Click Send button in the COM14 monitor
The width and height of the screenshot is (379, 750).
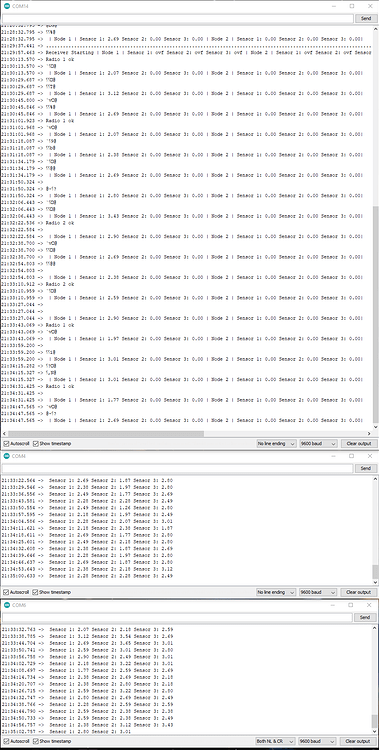[366, 18]
